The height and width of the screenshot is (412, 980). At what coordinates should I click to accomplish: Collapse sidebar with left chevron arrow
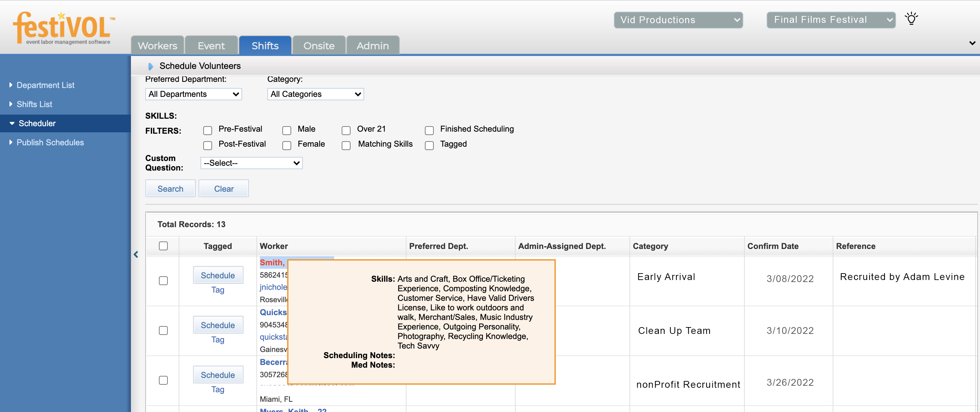pyautogui.click(x=136, y=254)
